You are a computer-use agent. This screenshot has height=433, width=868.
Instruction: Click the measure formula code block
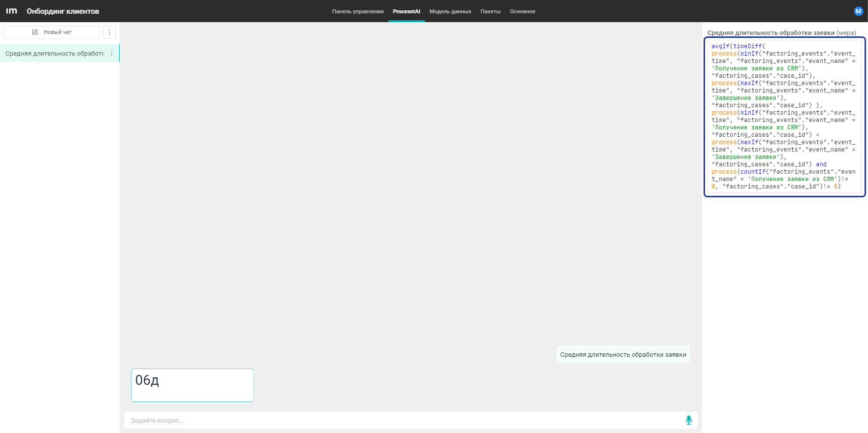click(x=785, y=117)
